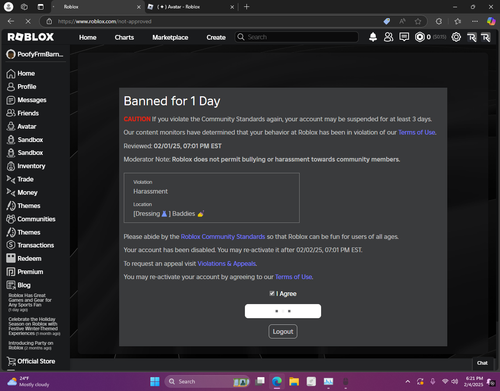Add page to favorites with star icon

(x=418, y=21)
